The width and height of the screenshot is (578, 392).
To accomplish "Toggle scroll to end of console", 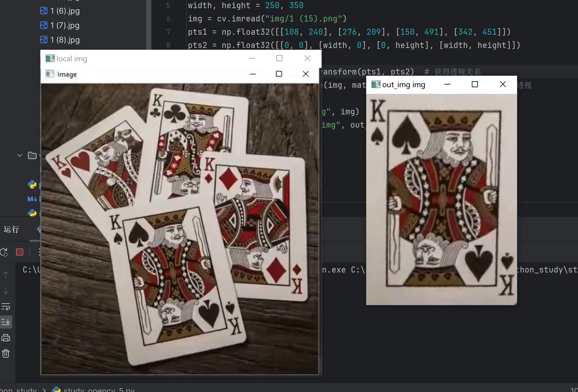I will coord(6,322).
